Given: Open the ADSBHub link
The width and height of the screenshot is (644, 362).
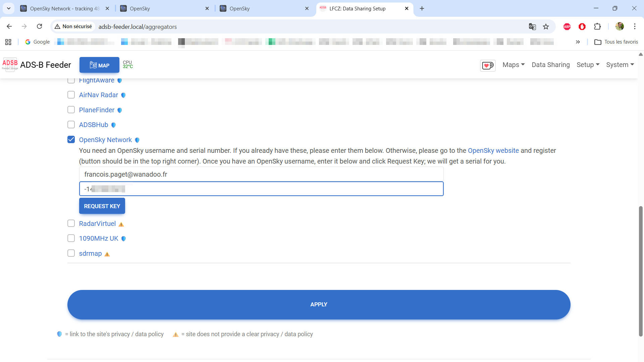Looking at the screenshot, I should [x=94, y=125].
